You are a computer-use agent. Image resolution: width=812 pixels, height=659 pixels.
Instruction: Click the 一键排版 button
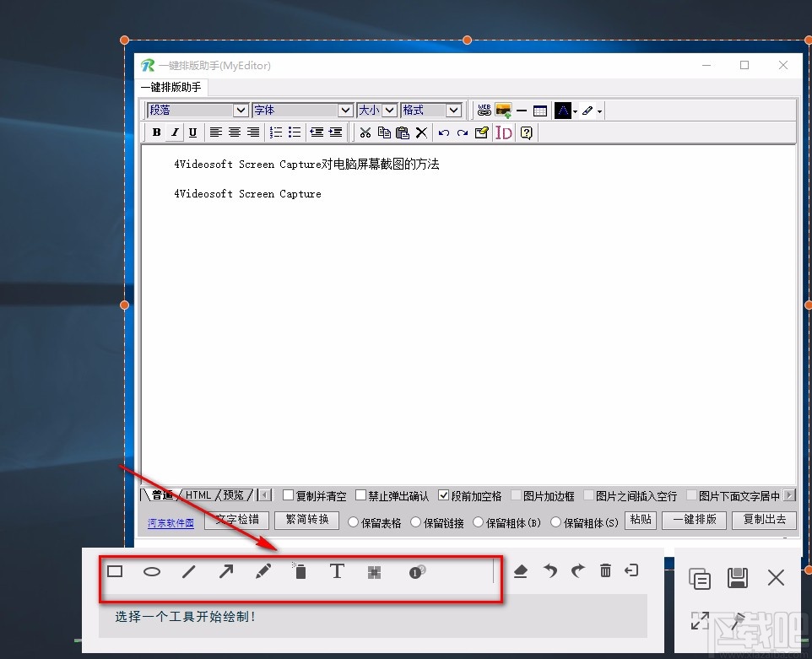[695, 520]
